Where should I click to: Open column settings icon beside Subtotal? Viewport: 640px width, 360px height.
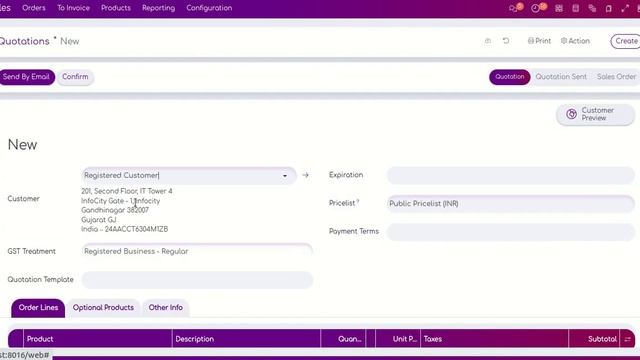[x=627, y=339]
